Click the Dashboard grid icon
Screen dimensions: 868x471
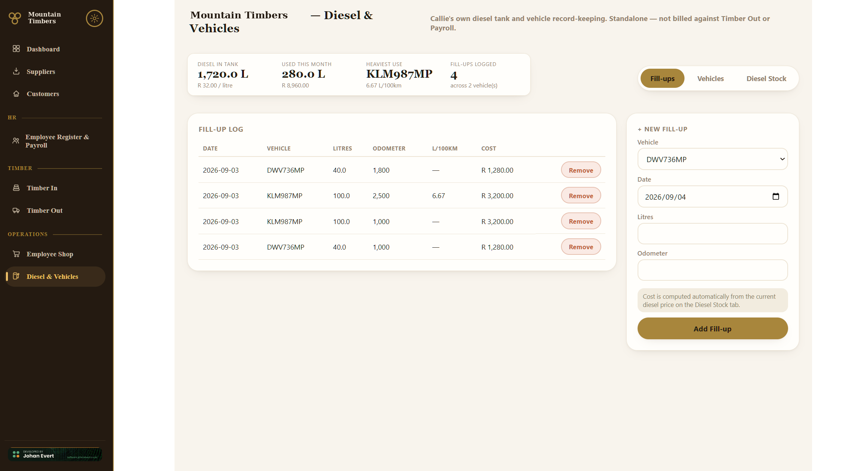click(16, 49)
